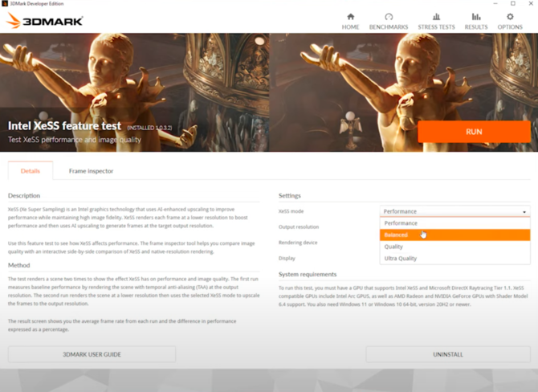Switch to the Frame inspector tab
538x392 pixels.
[x=91, y=170]
